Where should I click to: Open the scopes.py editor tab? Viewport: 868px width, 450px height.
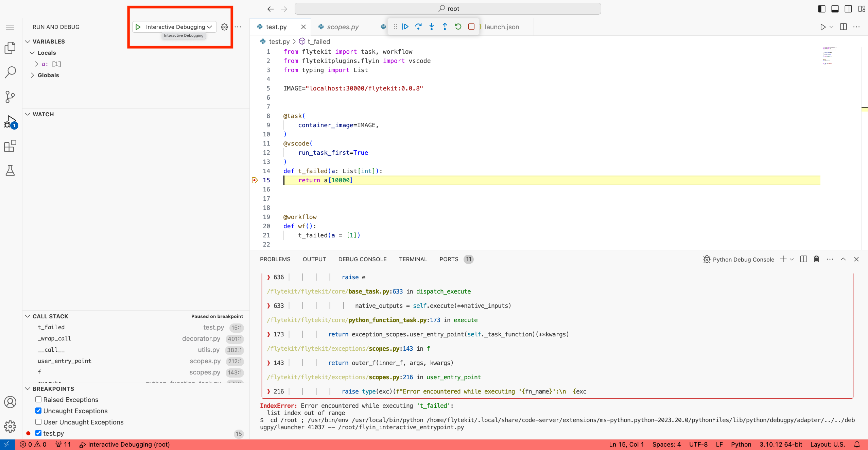point(343,27)
